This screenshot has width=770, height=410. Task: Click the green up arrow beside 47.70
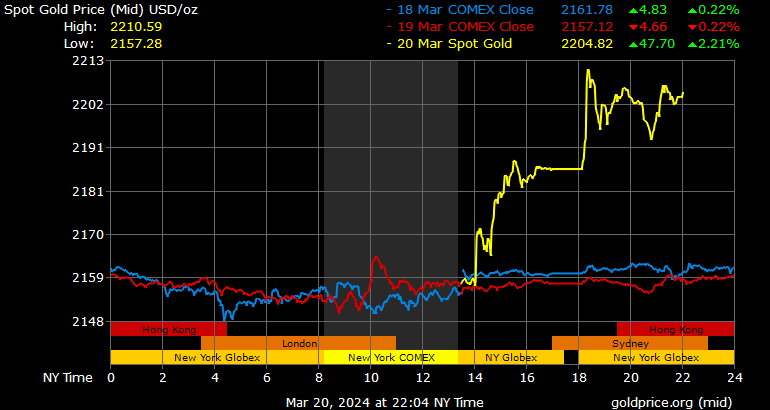tap(634, 44)
